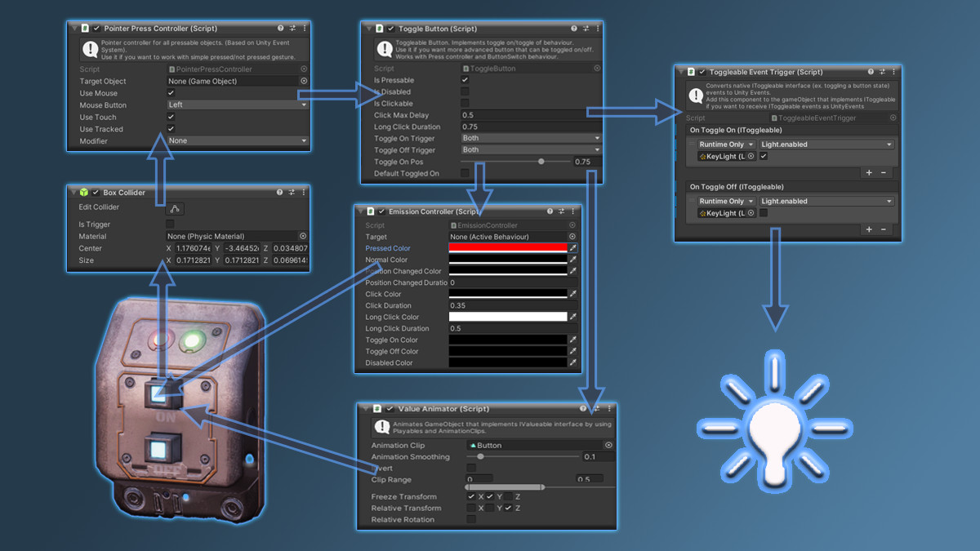This screenshot has height=551, width=980.
Task: Click the Long Click Duration 0.75 field
Action: point(531,127)
